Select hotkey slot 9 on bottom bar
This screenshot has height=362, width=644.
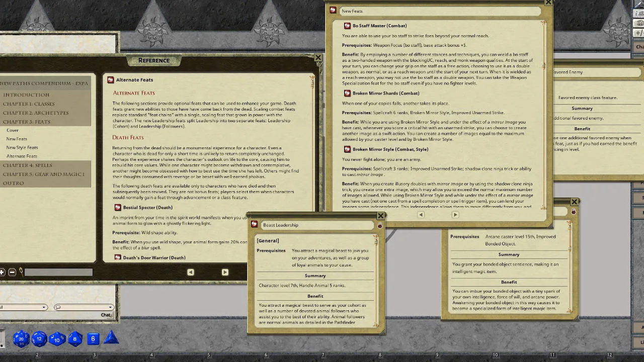point(437,355)
